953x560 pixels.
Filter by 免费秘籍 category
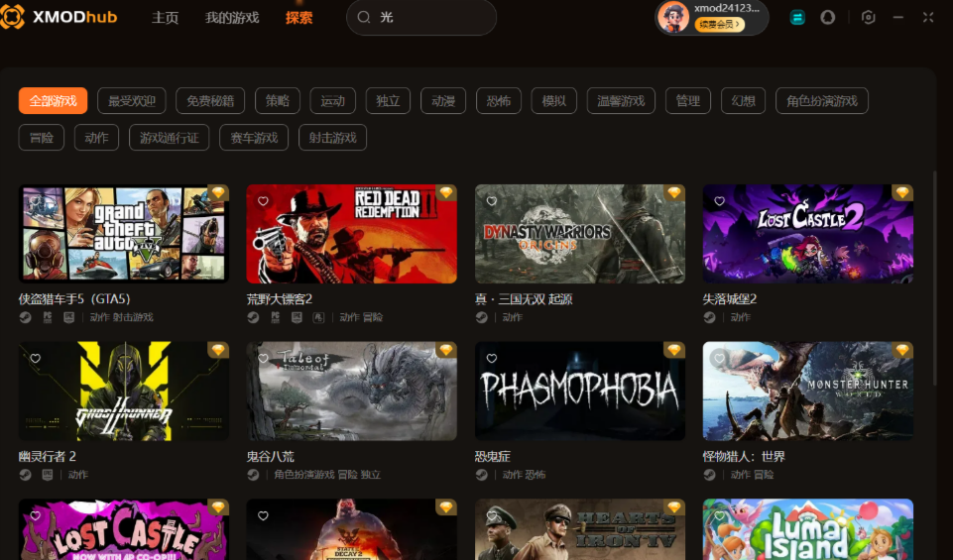(210, 101)
